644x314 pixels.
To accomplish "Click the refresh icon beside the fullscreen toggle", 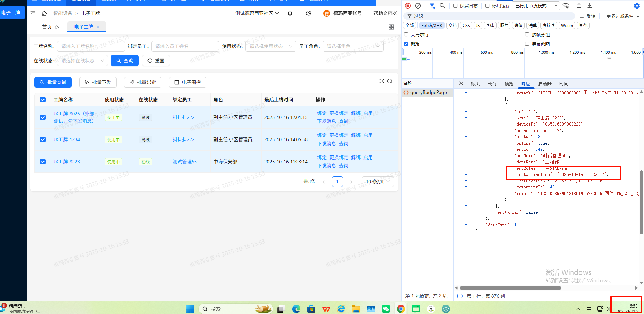I will pos(389,81).
